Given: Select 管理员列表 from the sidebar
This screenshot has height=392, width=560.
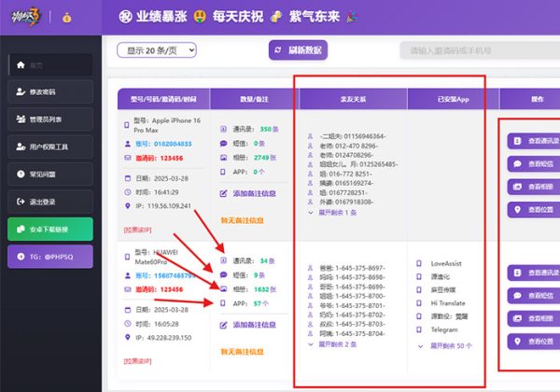Looking at the screenshot, I should pos(47,119).
